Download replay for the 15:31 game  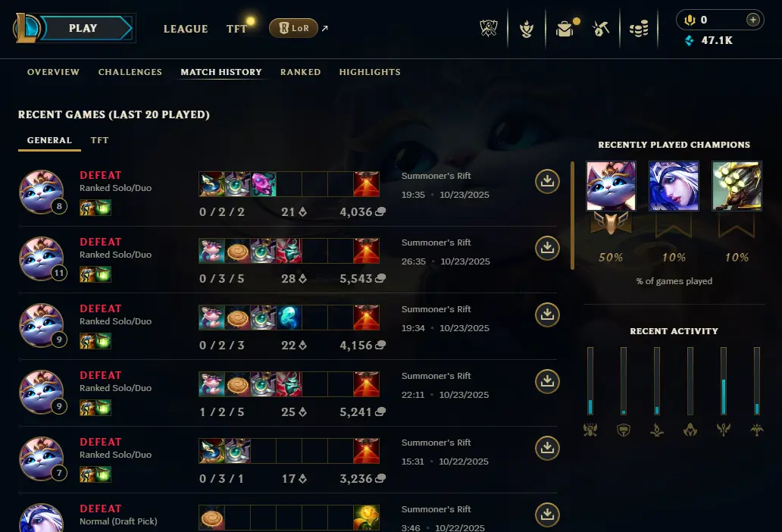(x=547, y=448)
